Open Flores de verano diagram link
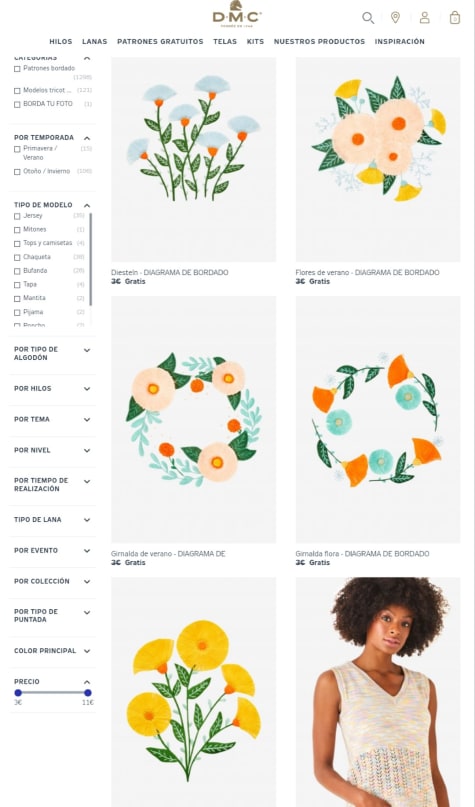This screenshot has height=807, width=475. (x=367, y=273)
